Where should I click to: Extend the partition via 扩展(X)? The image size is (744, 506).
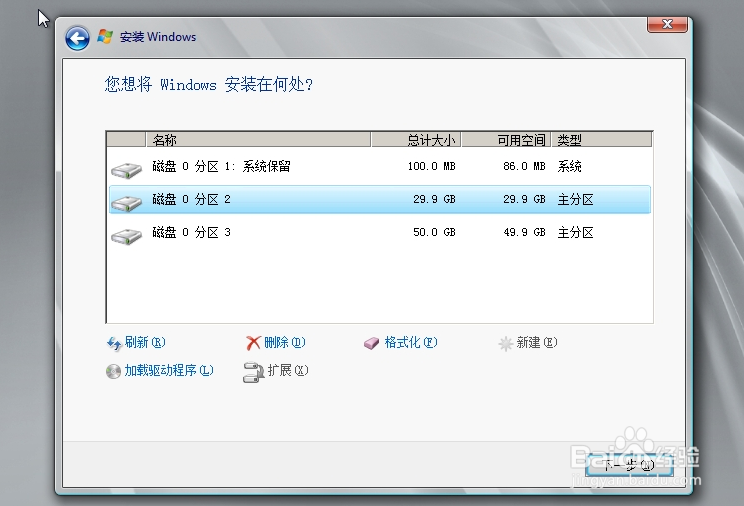(x=288, y=370)
